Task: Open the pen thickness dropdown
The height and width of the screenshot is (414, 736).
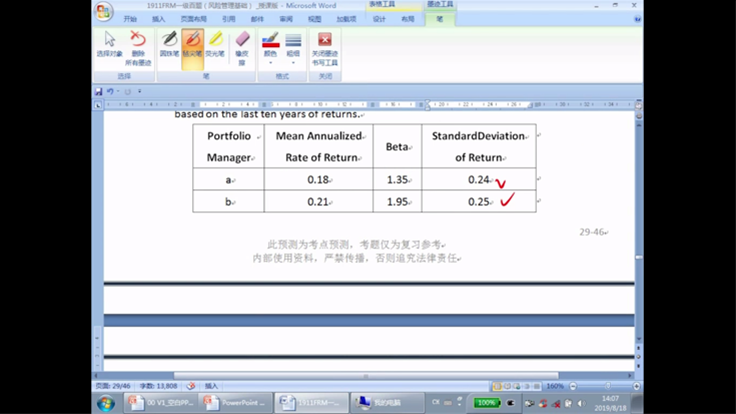Action: [293, 46]
